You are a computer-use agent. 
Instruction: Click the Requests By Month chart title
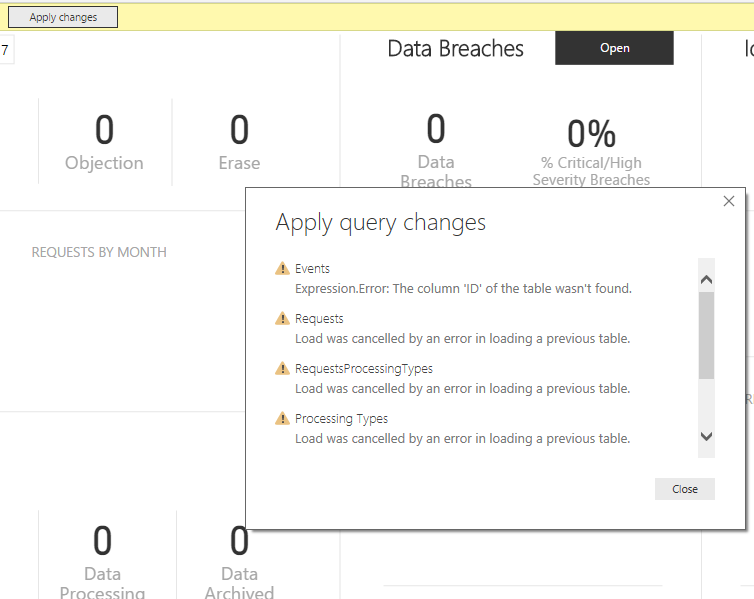click(x=99, y=252)
